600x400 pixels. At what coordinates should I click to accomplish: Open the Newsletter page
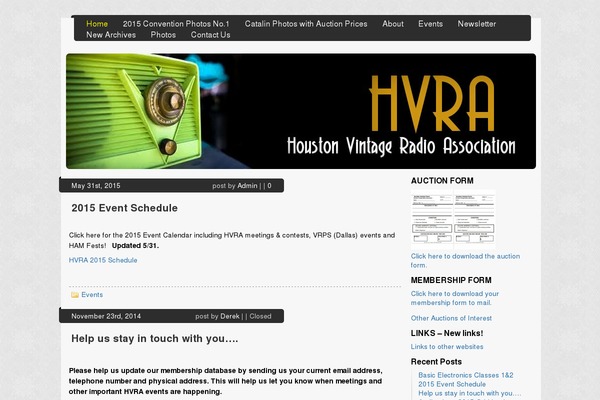(476, 24)
